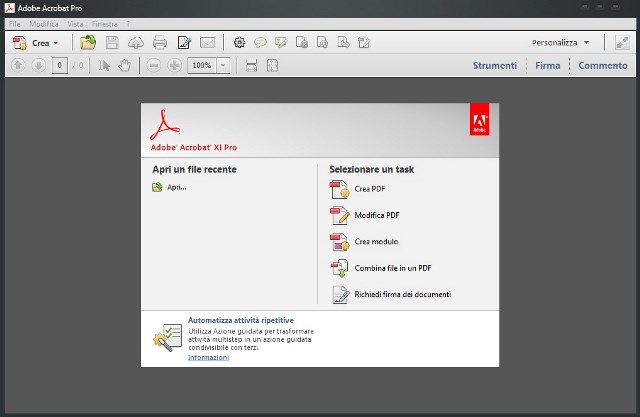Open the Personalizza dropdown
This screenshot has width=640, height=417.
(x=560, y=42)
